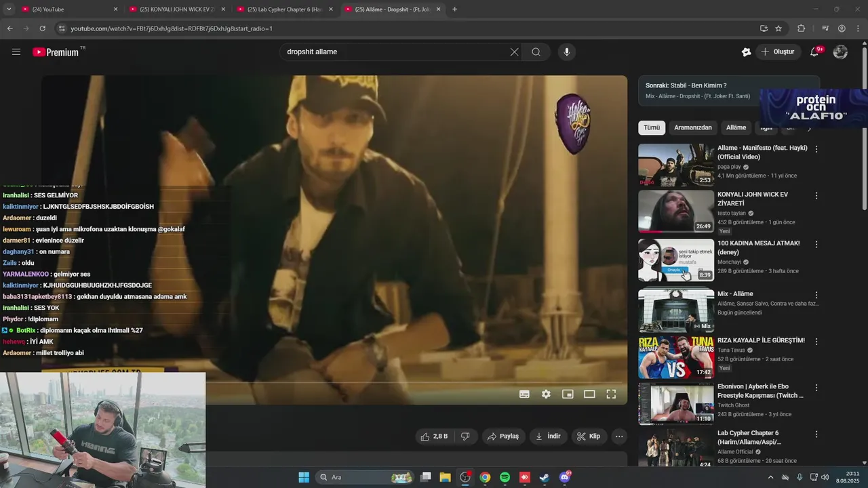This screenshot has width=868, height=488.
Task: Switch to Lab Cypher Chapter 6 tab
Action: (x=284, y=9)
